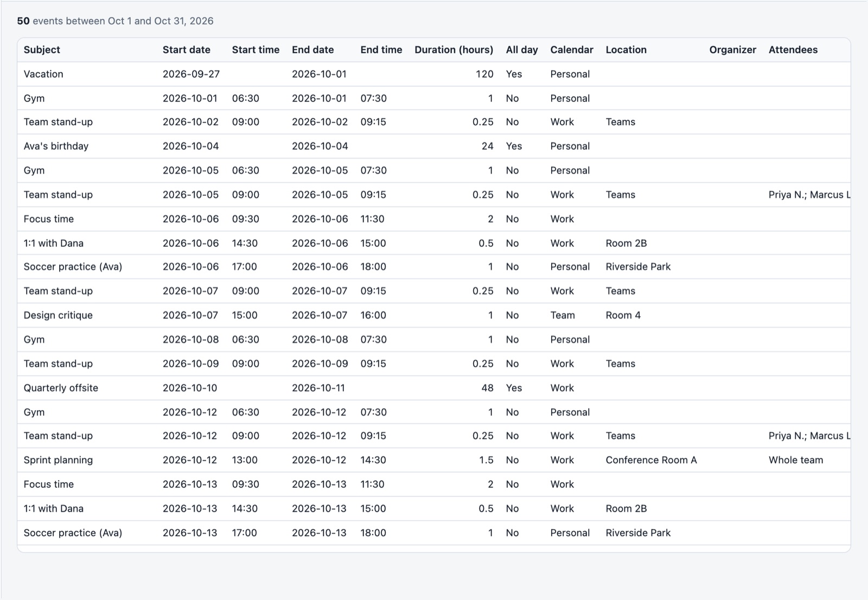The image size is (868, 600).
Task: Click the End time column header
Action: (381, 50)
